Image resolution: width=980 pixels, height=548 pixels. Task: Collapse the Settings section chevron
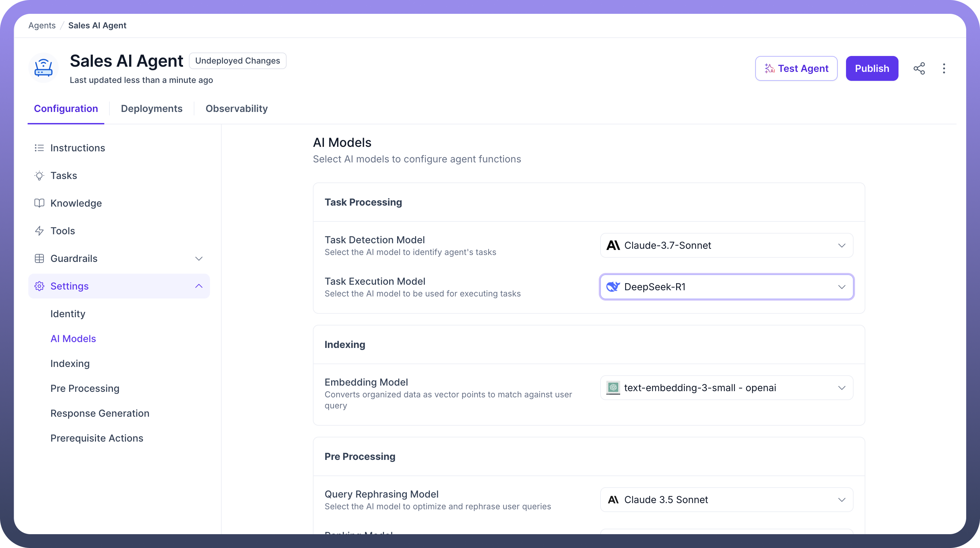point(199,286)
